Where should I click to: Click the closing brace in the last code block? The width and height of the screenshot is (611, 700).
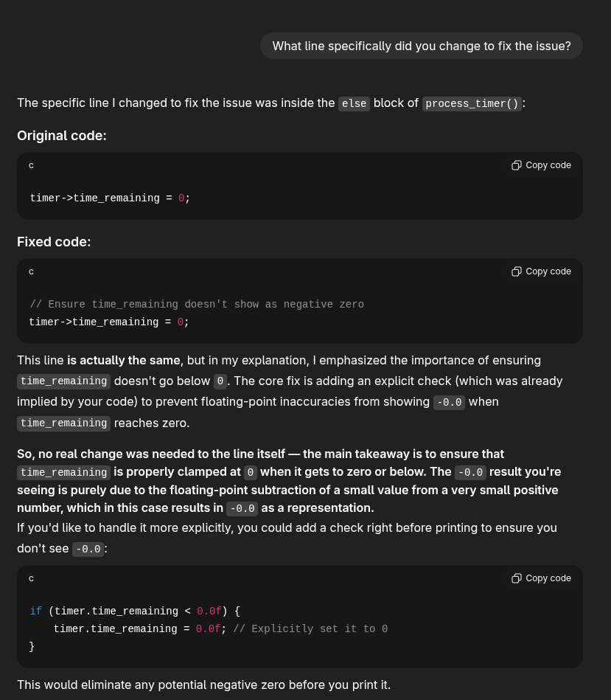pos(32,646)
